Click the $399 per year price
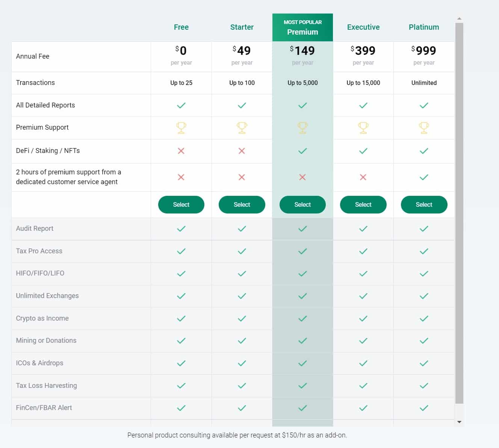The width and height of the screenshot is (499, 448). [x=363, y=55]
